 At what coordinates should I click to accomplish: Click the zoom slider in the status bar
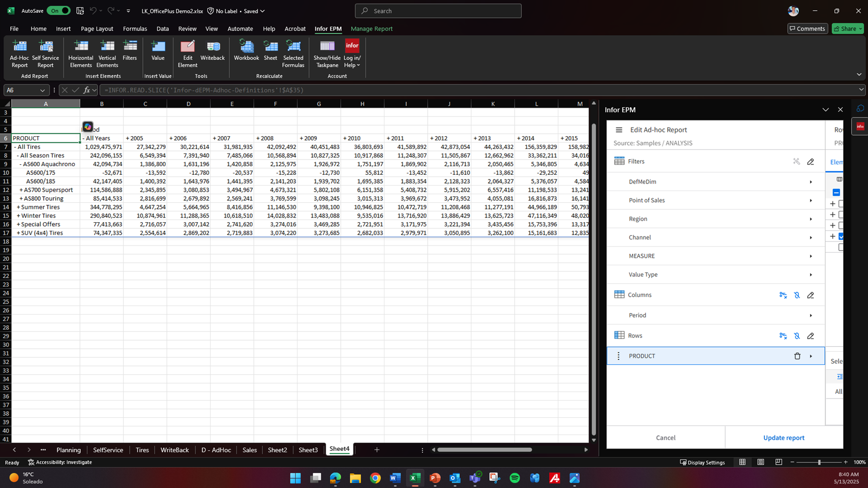click(x=819, y=462)
